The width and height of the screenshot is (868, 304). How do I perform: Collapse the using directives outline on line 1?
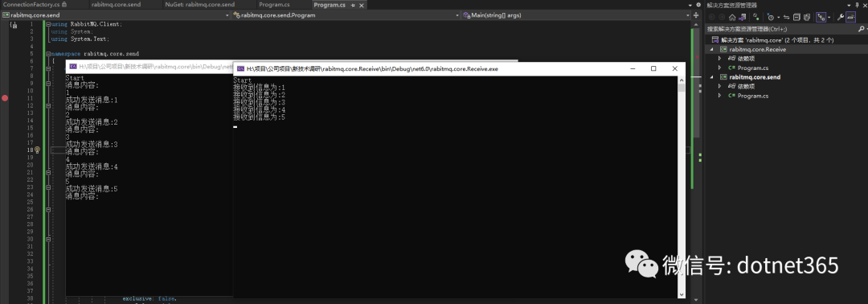point(48,24)
